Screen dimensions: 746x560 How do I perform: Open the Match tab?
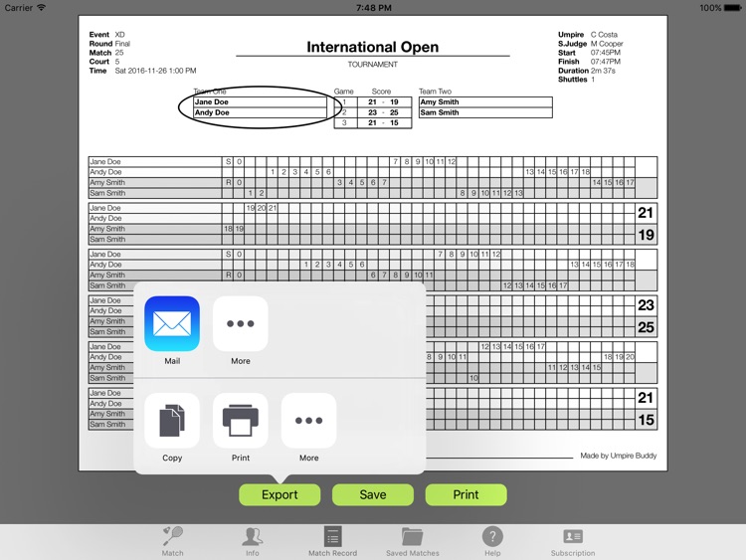[172, 541]
